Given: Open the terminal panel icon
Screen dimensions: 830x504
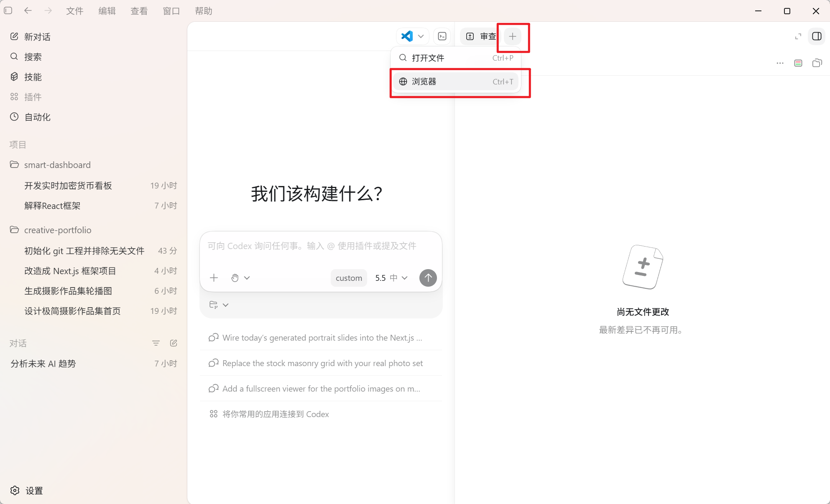Looking at the screenshot, I should pyautogui.click(x=442, y=36).
